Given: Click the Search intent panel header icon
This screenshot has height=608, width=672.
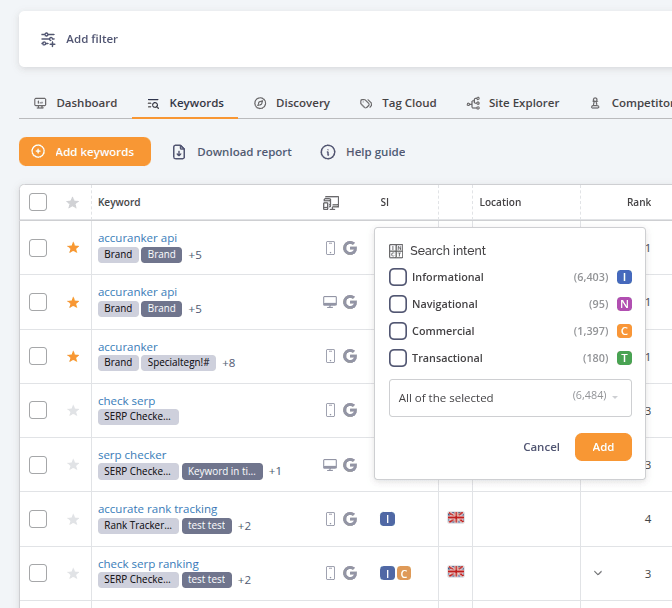Looking at the screenshot, I should coord(396,251).
